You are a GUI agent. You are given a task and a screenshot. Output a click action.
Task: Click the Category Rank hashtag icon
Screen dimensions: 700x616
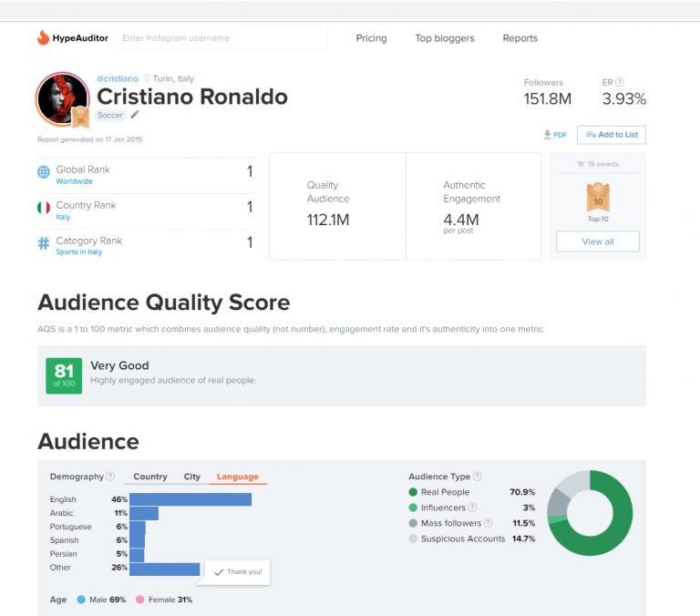(x=44, y=243)
